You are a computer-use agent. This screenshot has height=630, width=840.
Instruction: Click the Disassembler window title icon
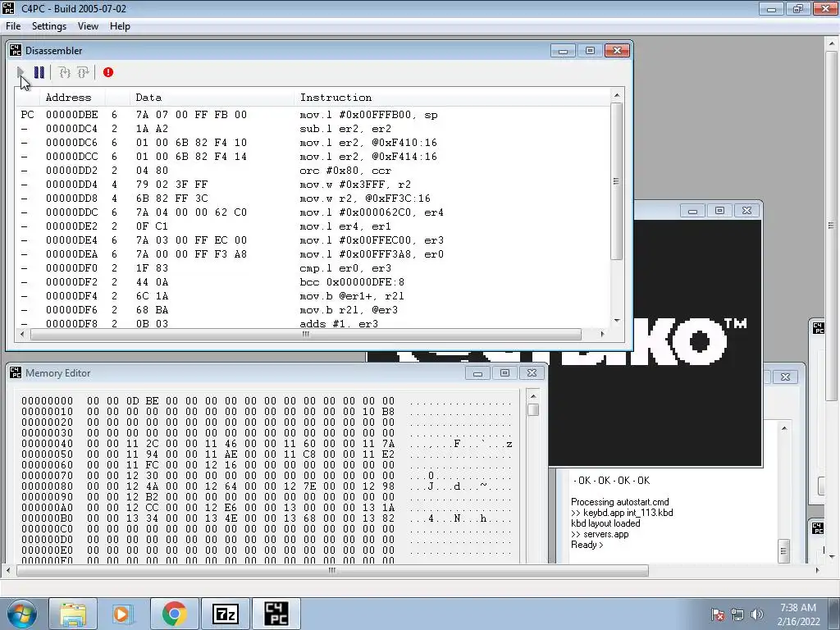16,50
